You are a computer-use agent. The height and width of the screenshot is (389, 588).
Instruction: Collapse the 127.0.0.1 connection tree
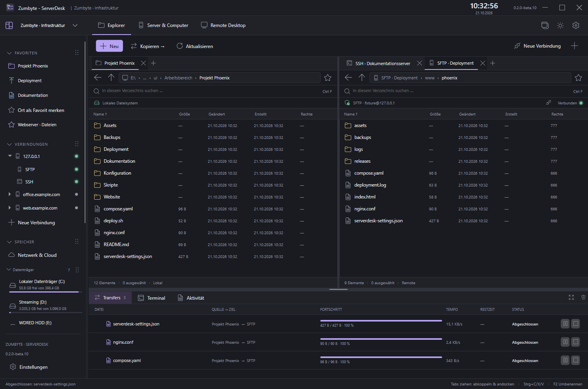10,156
